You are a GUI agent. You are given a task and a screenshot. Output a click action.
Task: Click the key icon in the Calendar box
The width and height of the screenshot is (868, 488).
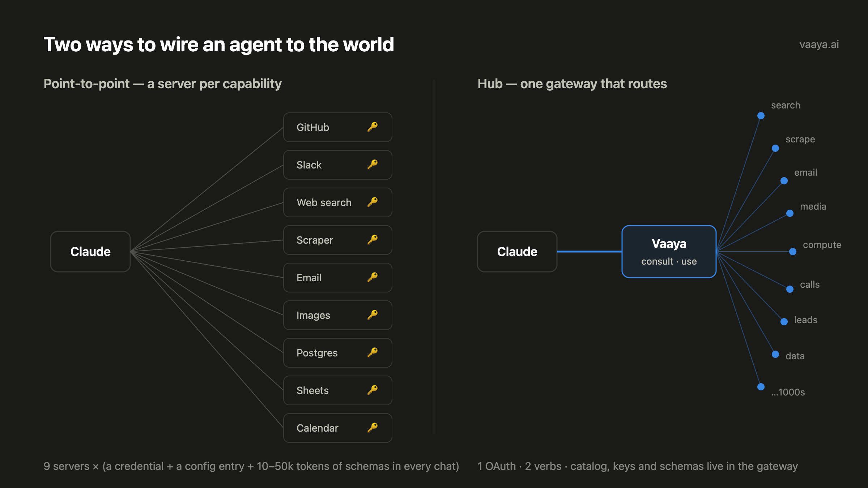click(x=373, y=428)
